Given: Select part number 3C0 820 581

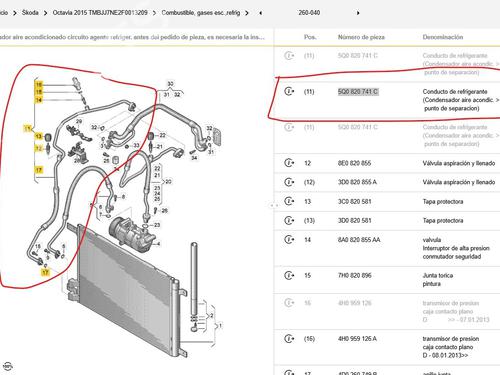Looking at the screenshot, I should click(354, 201).
